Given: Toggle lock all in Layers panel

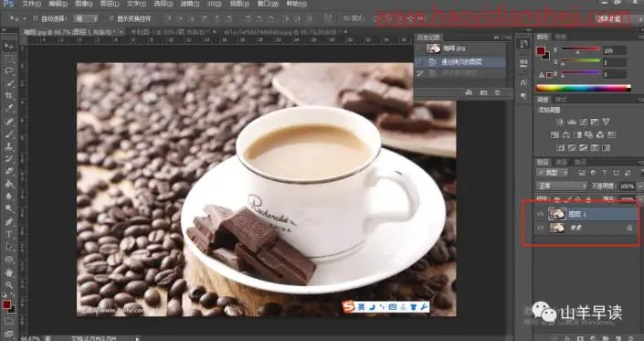Looking at the screenshot, I should click(588, 199).
